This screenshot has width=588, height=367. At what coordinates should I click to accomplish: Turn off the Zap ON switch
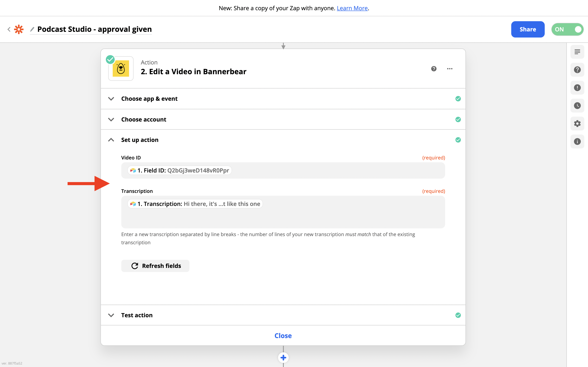tap(568, 29)
